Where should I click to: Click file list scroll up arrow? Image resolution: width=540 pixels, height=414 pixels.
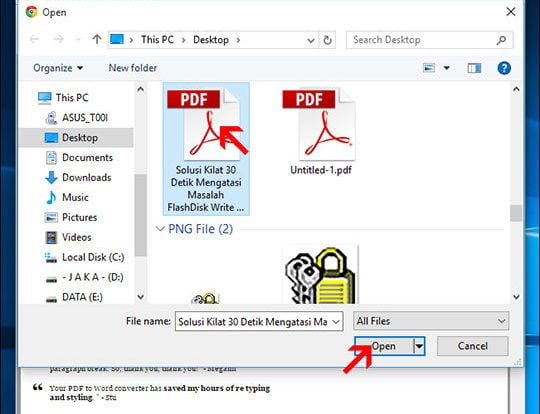coord(516,89)
